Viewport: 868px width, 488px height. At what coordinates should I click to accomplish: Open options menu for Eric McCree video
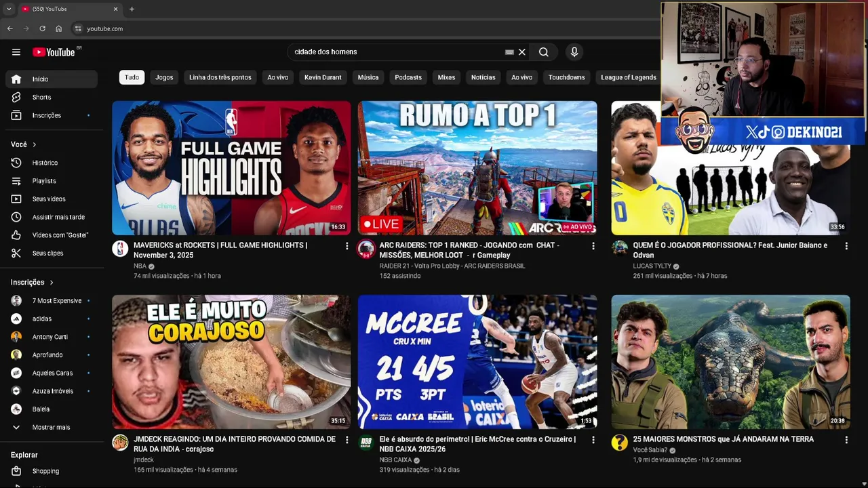pyautogui.click(x=593, y=440)
